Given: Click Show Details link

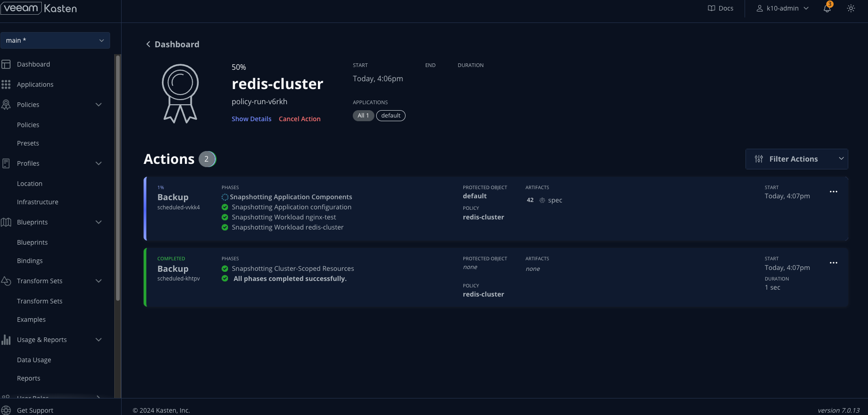Looking at the screenshot, I should point(251,119).
